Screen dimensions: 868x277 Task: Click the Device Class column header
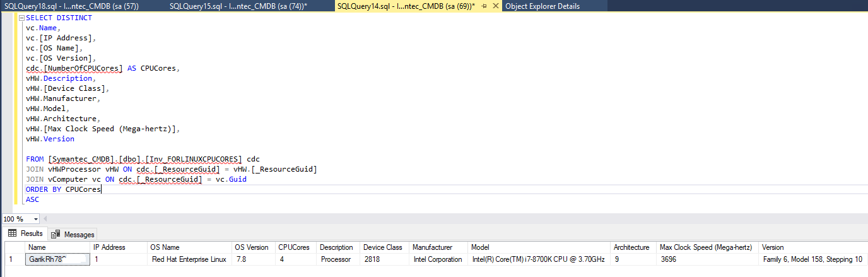click(384, 247)
